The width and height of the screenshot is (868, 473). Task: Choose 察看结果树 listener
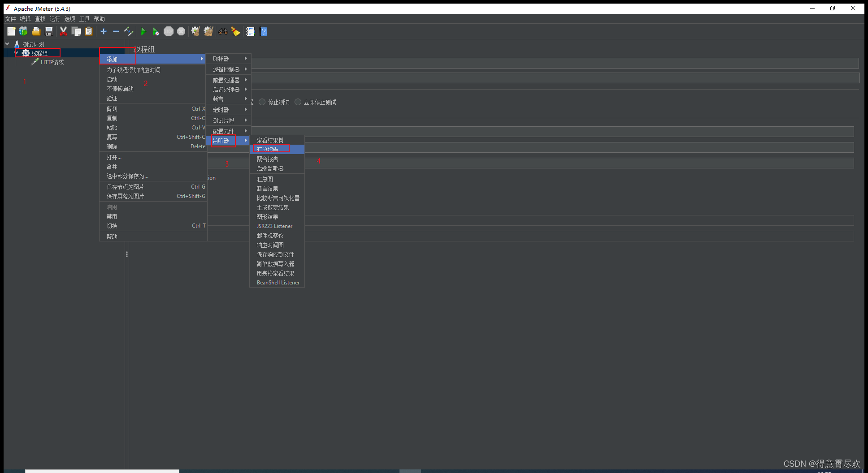(277, 140)
